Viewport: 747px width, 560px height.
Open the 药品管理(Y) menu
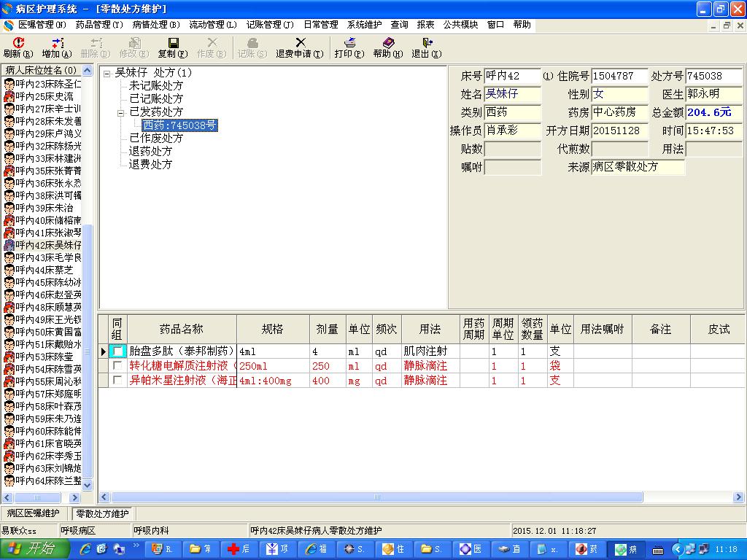[x=99, y=25]
